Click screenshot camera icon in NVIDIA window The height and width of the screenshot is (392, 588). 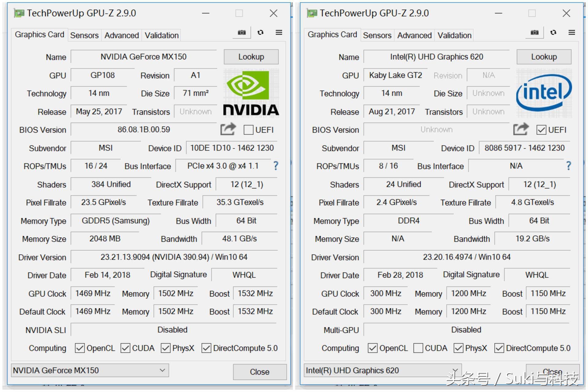[242, 32]
